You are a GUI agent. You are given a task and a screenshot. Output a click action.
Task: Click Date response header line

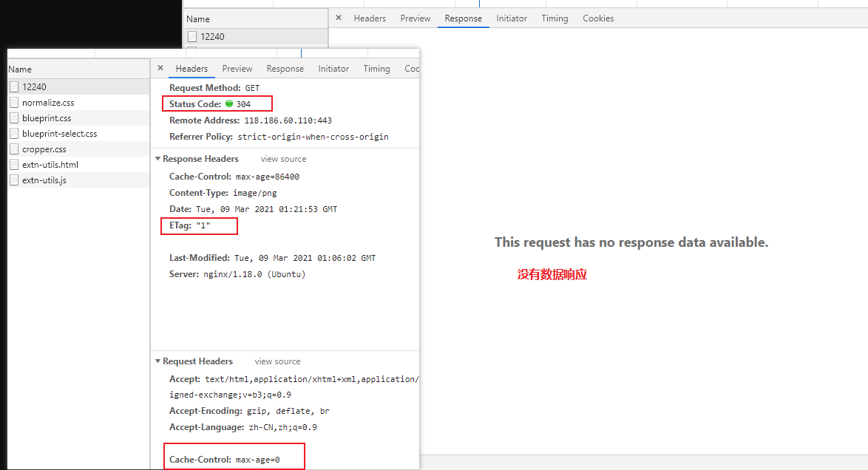(253, 209)
